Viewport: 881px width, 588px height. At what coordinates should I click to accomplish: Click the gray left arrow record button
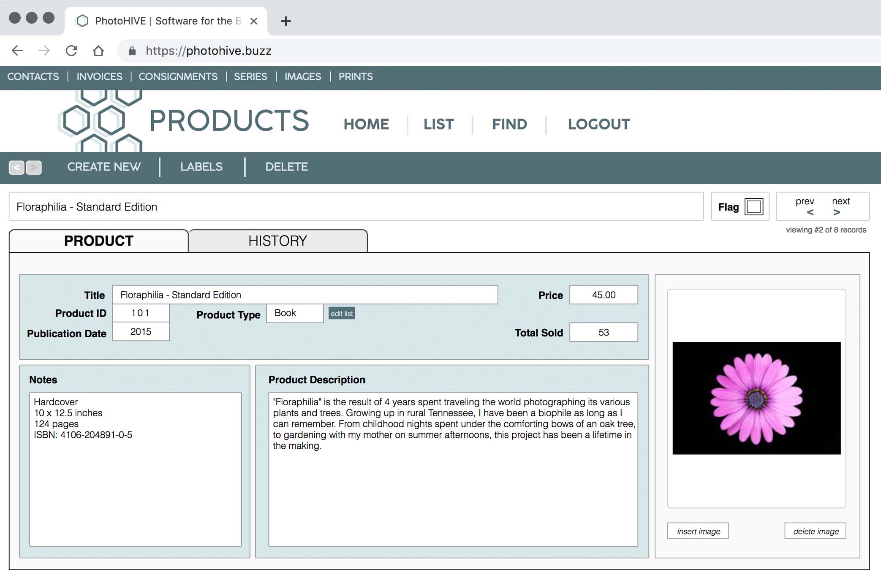(16, 168)
